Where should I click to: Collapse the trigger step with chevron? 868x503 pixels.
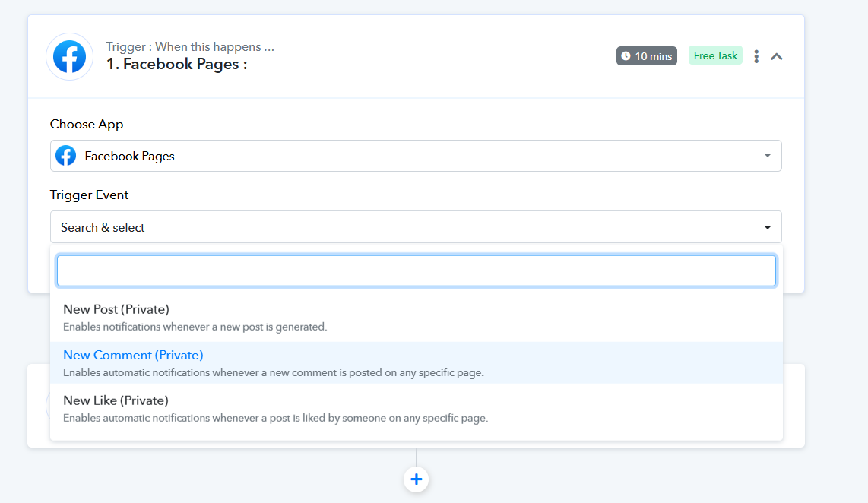tap(777, 56)
